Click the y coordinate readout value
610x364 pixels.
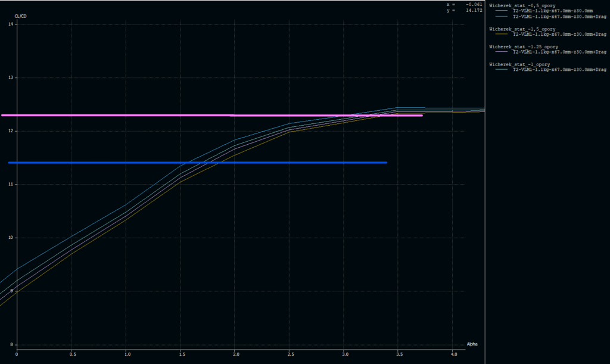point(474,10)
